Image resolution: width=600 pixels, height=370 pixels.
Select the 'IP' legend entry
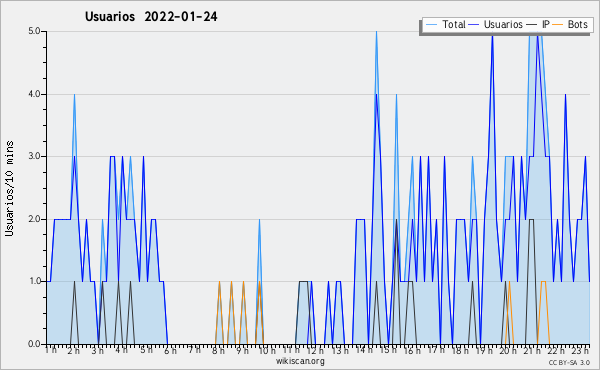click(x=546, y=24)
